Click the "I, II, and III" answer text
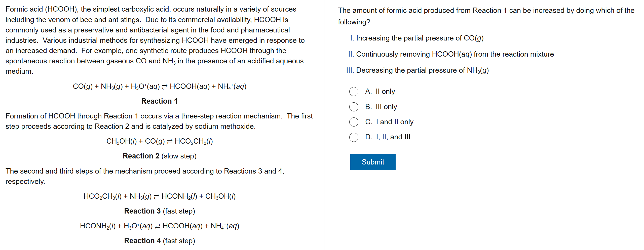Screen dimensions: 644x250 pyautogui.click(x=393, y=137)
